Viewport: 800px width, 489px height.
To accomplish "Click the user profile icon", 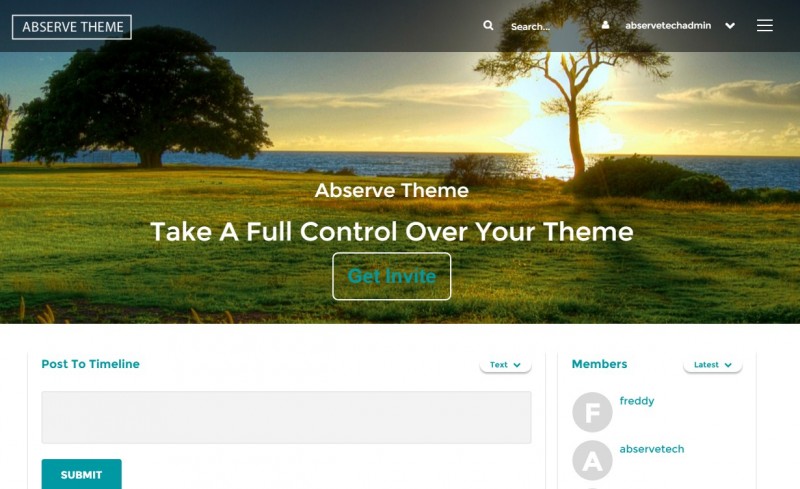I will point(605,25).
